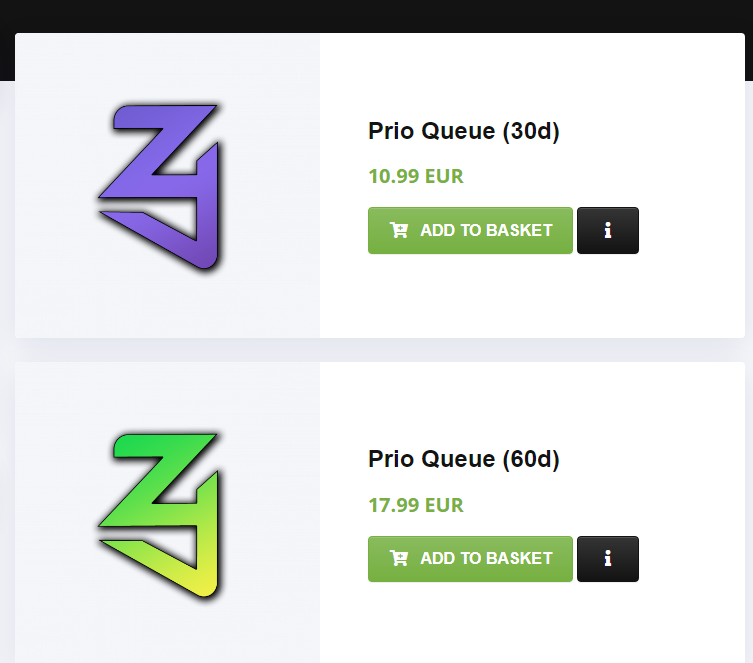Open the Prio Queue (60d) product title
Screen dimensions: 753x663
[x=463, y=459]
